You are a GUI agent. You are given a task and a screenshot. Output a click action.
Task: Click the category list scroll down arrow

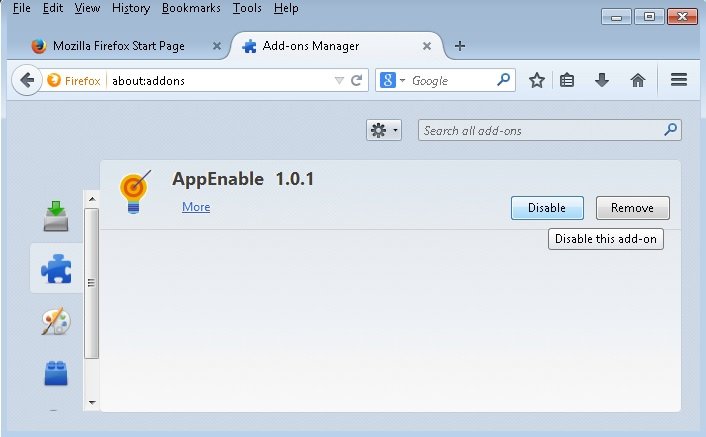click(92, 402)
